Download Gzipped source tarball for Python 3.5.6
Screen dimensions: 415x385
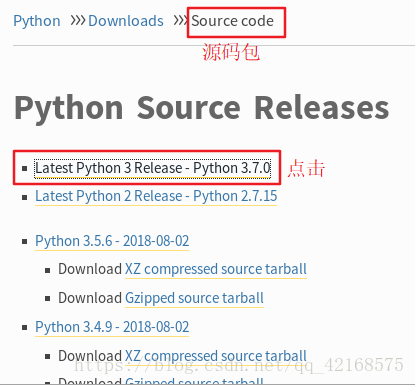pyautogui.click(x=194, y=298)
